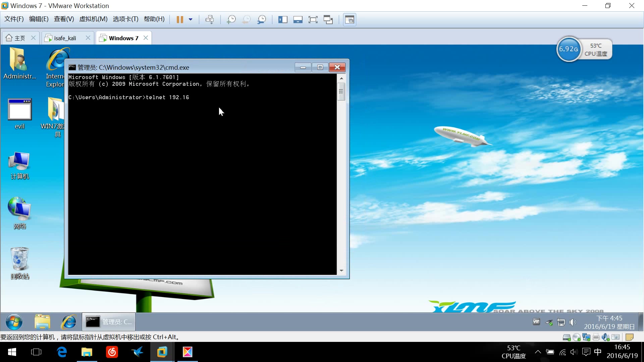This screenshot has width=644, height=362.
Task: Select the Windows 7 tab
Action: [123, 38]
